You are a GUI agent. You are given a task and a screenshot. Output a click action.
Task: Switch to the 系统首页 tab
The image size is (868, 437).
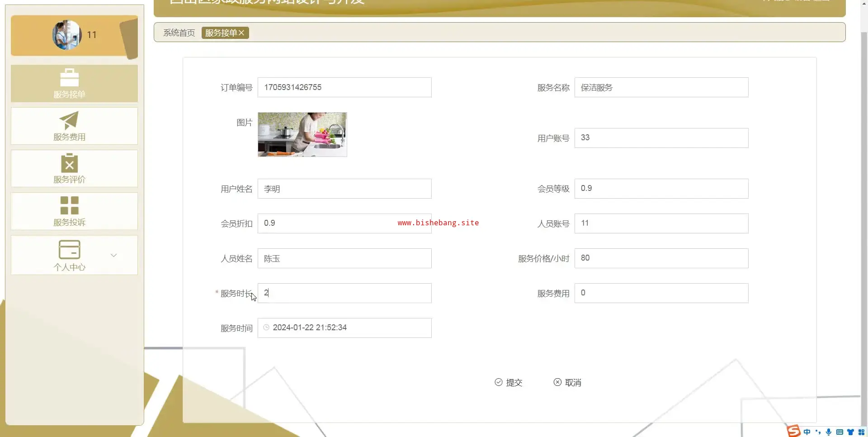[179, 33]
